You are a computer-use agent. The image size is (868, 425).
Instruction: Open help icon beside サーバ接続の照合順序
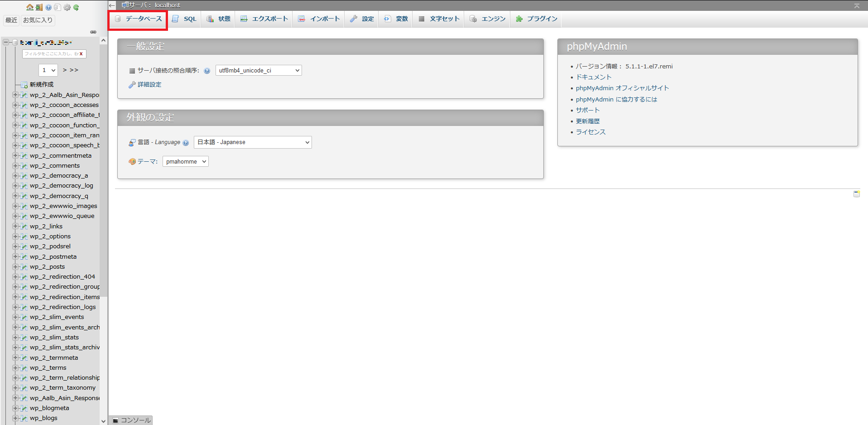click(207, 71)
